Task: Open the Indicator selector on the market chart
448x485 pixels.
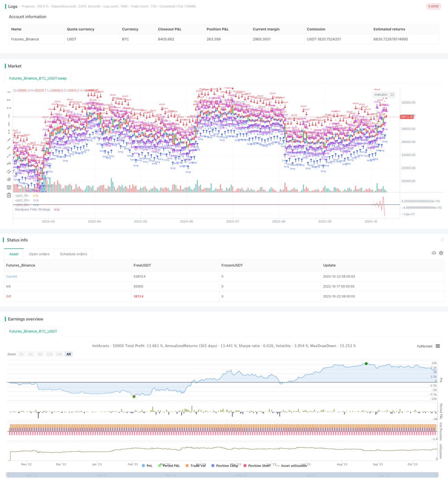Action: [x=381, y=94]
